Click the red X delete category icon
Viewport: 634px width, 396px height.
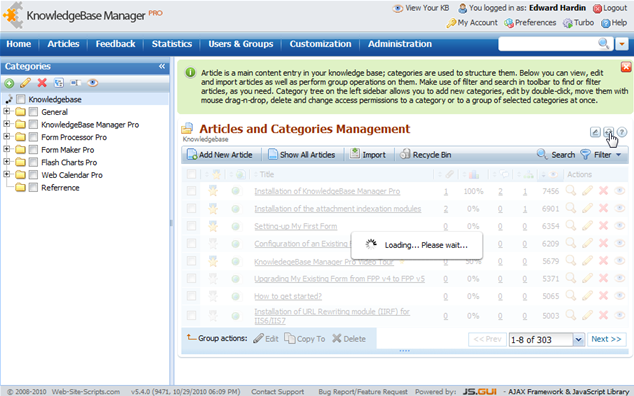[x=42, y=83]
